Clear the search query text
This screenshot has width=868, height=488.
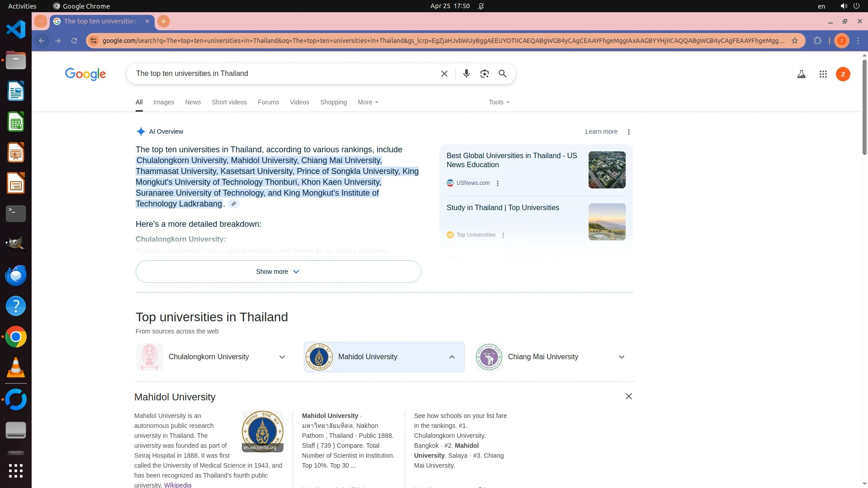tap(444, 74)
